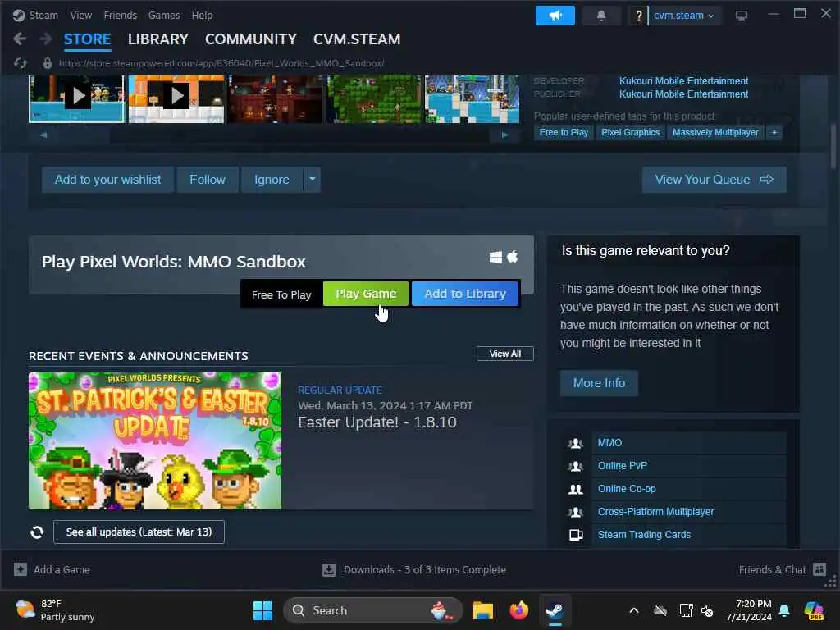Expand more tags with the plus button
Screen dimensions: 840x630
click(x=774, y=132)
